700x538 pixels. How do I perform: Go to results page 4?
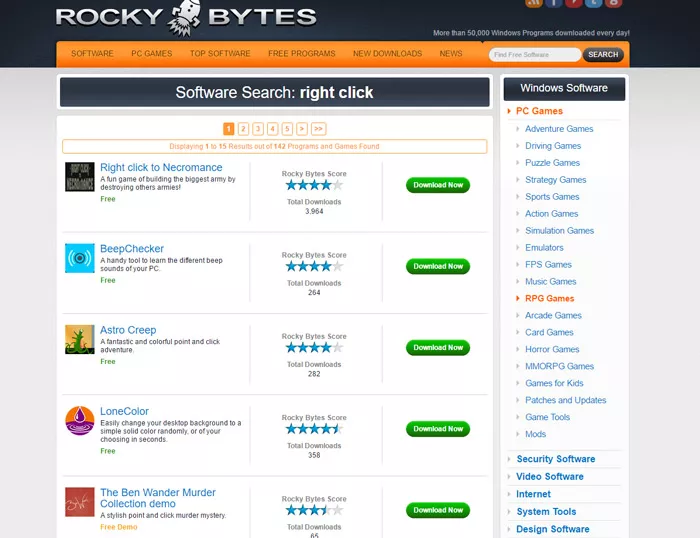272,129
